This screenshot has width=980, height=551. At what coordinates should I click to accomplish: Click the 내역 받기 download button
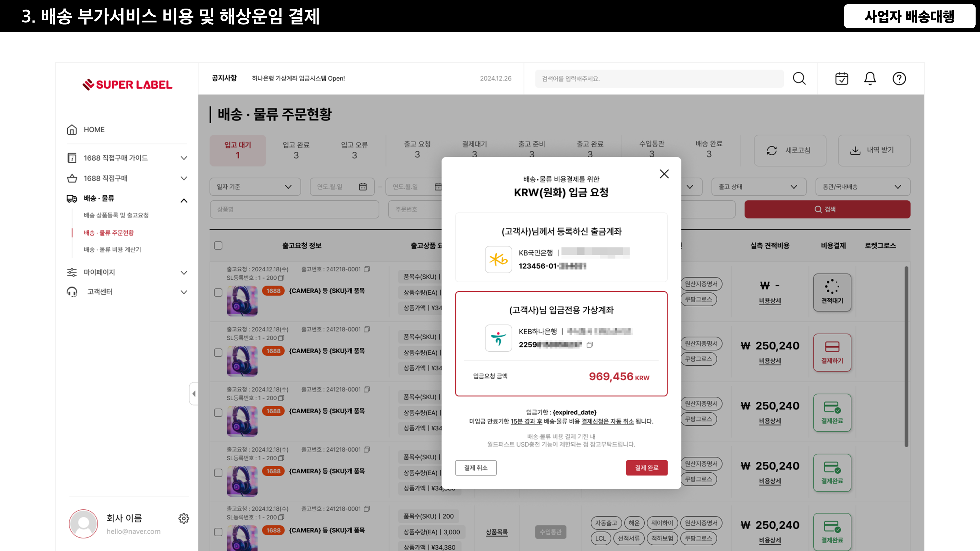click(874, 151)
